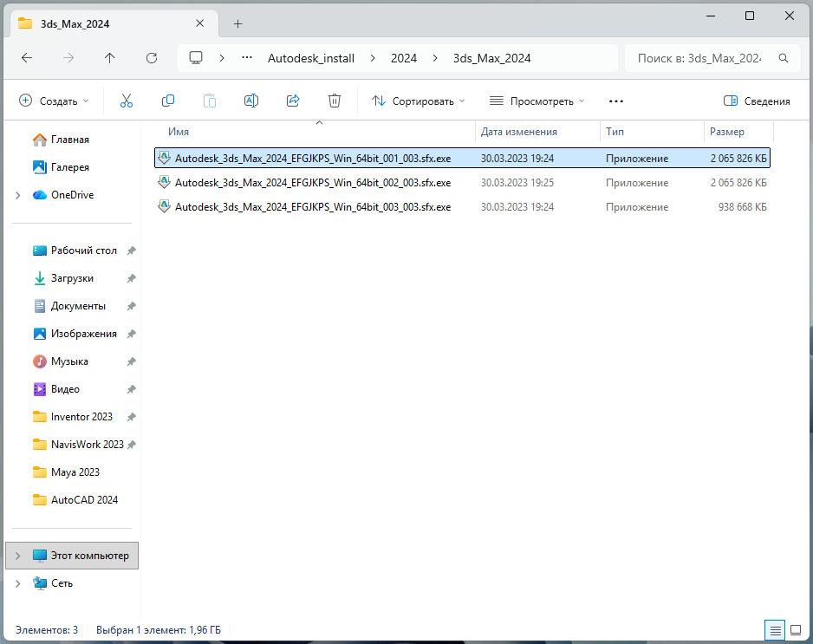Viewport: 813px width, 644px height.
Task: Open AutoCAD 2024 folder in sidebar
Action: point(85,500)
